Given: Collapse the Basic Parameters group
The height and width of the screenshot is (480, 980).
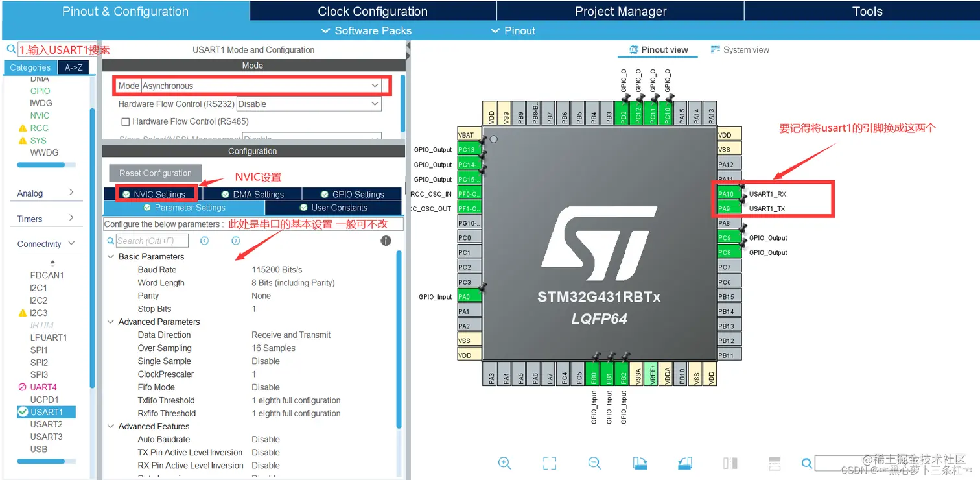Looking at the screenshot, I should (x=111, y=257).
